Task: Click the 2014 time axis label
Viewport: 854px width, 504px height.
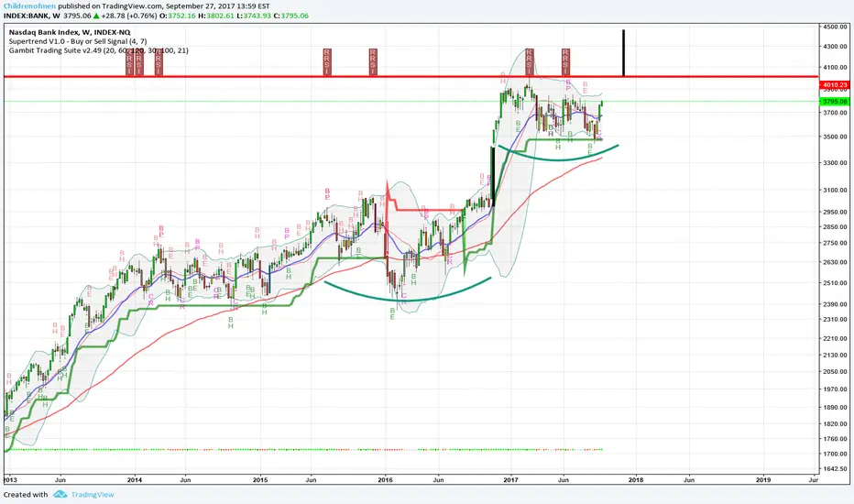Action: [x=135, y=480]
